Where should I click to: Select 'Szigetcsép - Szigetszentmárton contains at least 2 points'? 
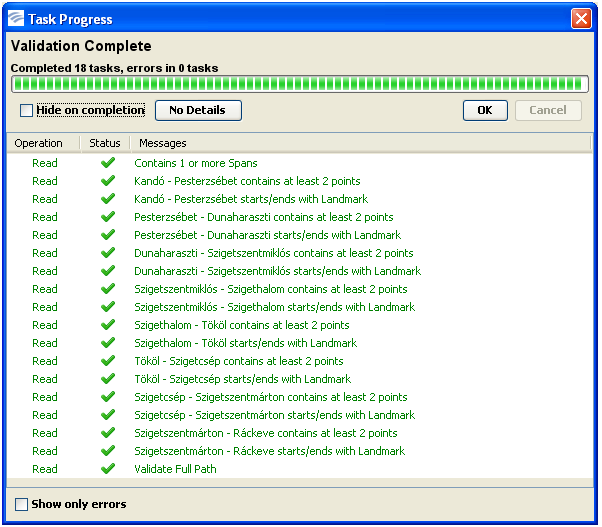tap(271, 397)
